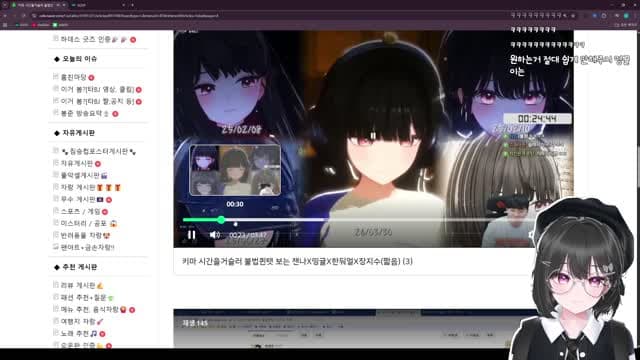Click the red new-badge next to 노래 추천
The image size is (640, 360).
[x=102, y=334]
